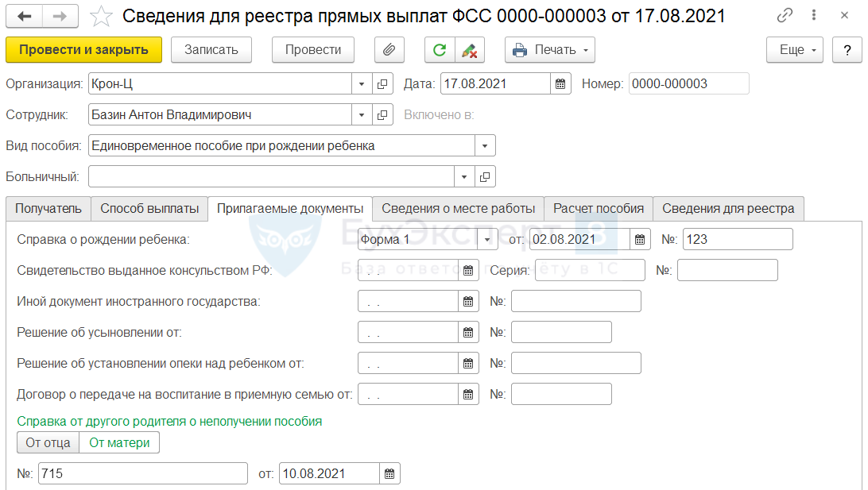Expand the Сотрудник dropdown arrow
The height and width of the screenshot is (490, 868).
click(362, 115)
